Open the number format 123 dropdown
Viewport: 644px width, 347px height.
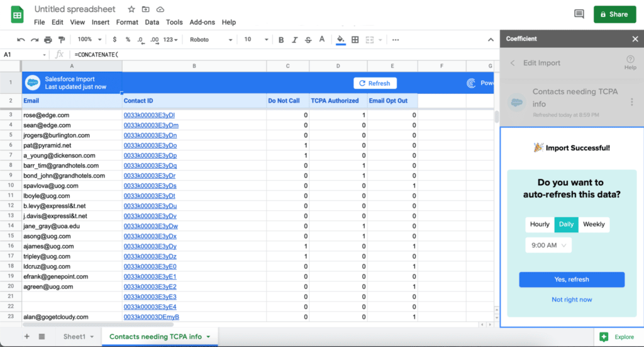(x=170, y=40)
